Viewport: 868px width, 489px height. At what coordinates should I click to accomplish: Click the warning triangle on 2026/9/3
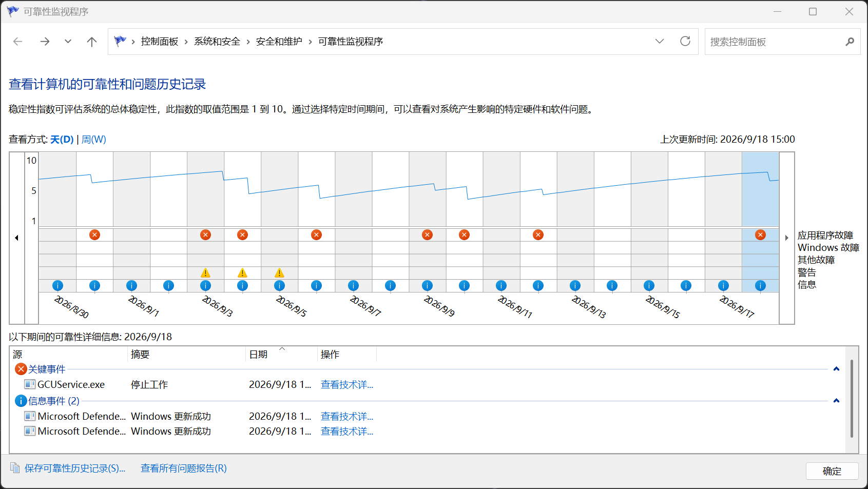205,273
